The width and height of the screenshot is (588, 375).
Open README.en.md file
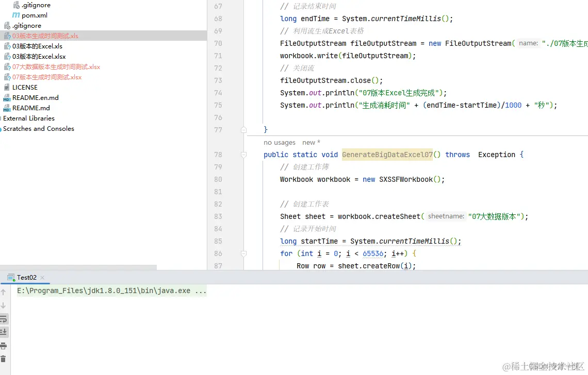click(35, 98)
